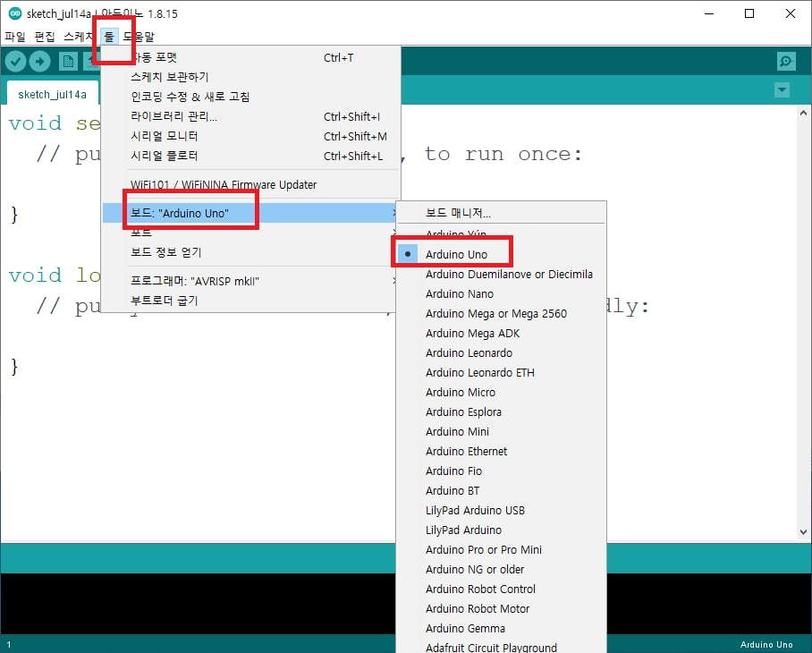Select Arduino Nano board
The width and height of the screenshot is (812, 653).
pos(502,293)
